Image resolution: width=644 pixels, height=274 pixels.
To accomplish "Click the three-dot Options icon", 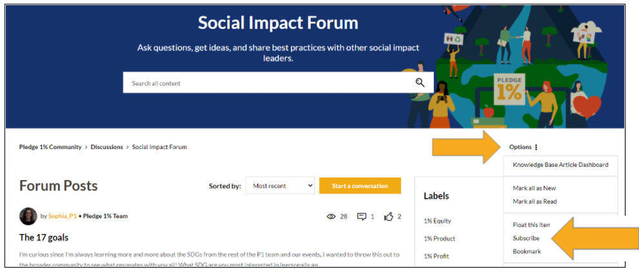I will click(x=536, y=147).
